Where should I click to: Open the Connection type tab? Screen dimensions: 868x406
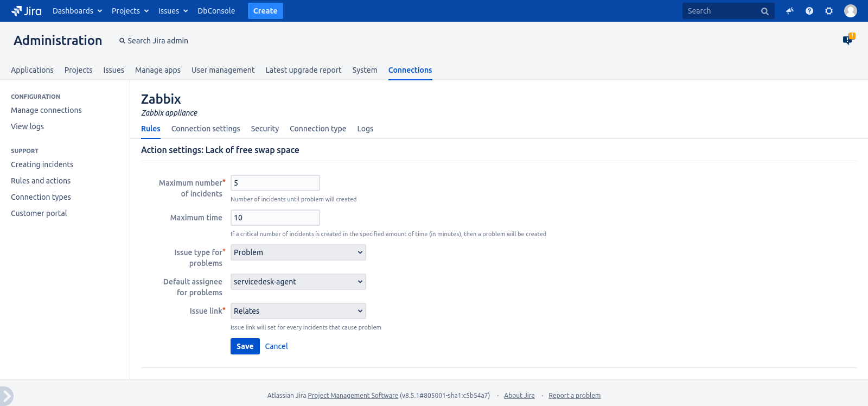[x=318, y=129]
